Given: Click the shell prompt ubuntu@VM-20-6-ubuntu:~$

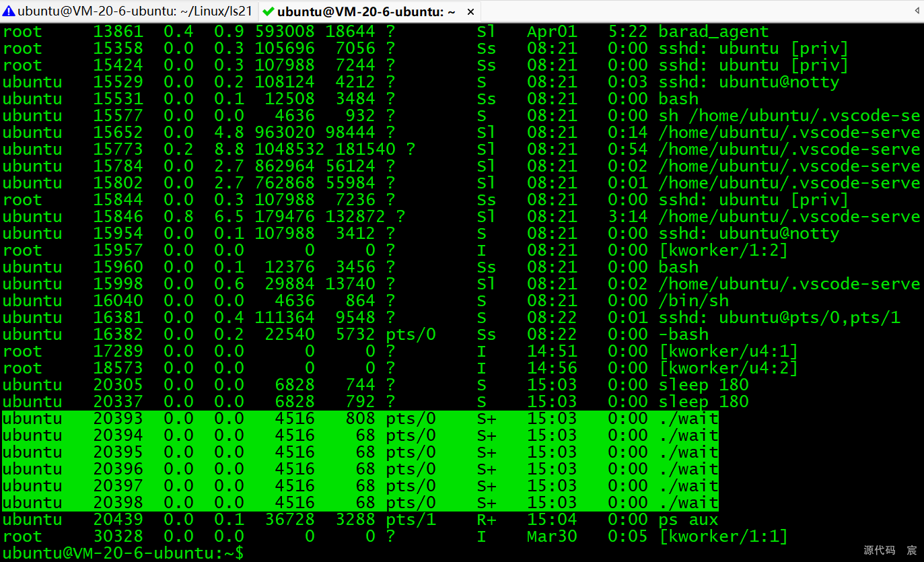Looking at the screenshot, I should click(123, 553).
